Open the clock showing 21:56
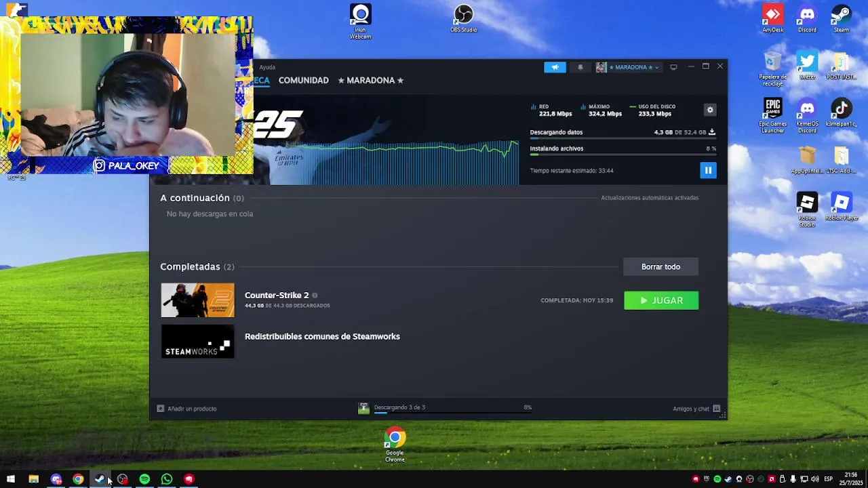868x488 pixels. click(x=852, y=479)
